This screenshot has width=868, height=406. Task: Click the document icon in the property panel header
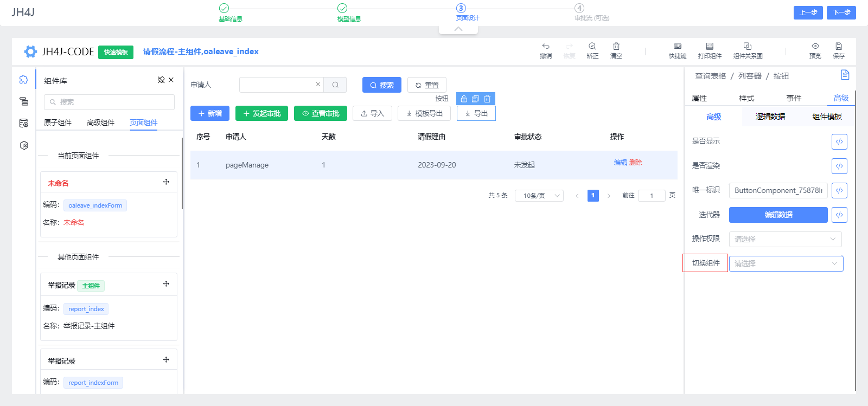click(845, 75)
